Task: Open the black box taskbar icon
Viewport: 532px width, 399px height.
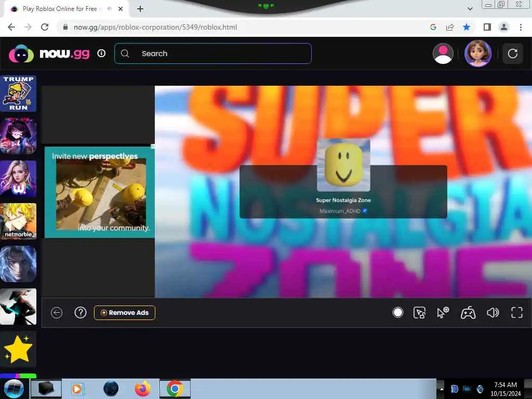Action: [46, 389]
